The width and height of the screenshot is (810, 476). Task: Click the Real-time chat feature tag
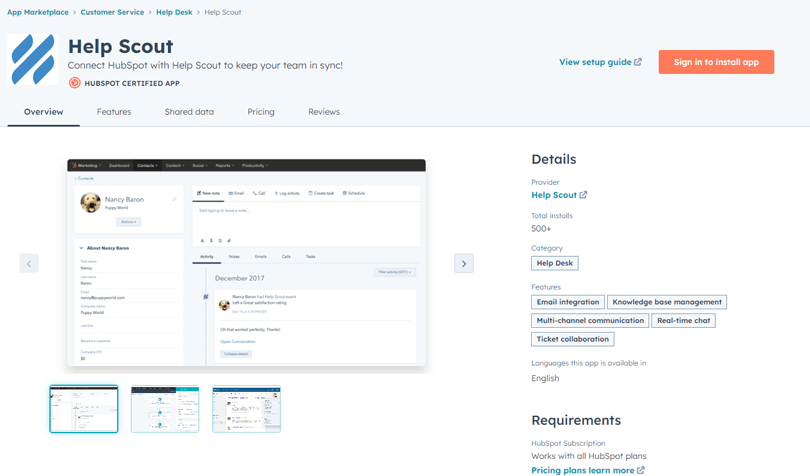(683, 320)
